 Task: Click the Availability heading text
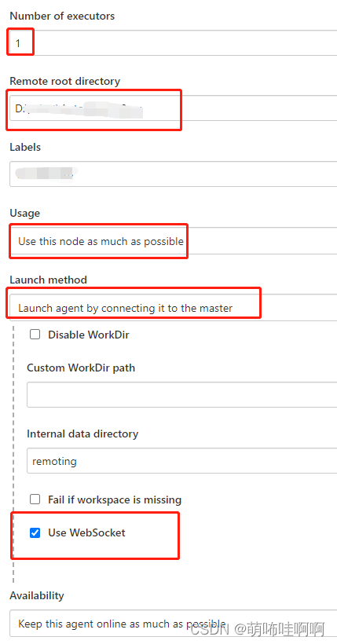37,595
